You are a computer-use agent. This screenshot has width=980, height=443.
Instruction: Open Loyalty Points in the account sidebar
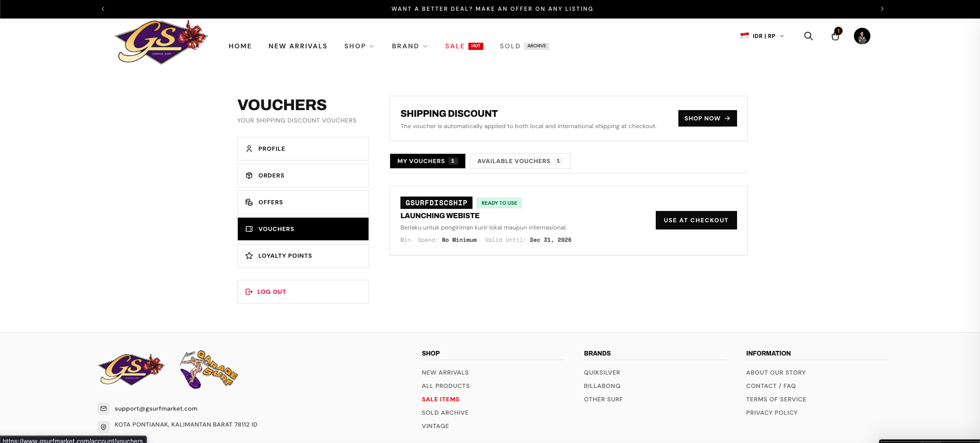[303, 256]
